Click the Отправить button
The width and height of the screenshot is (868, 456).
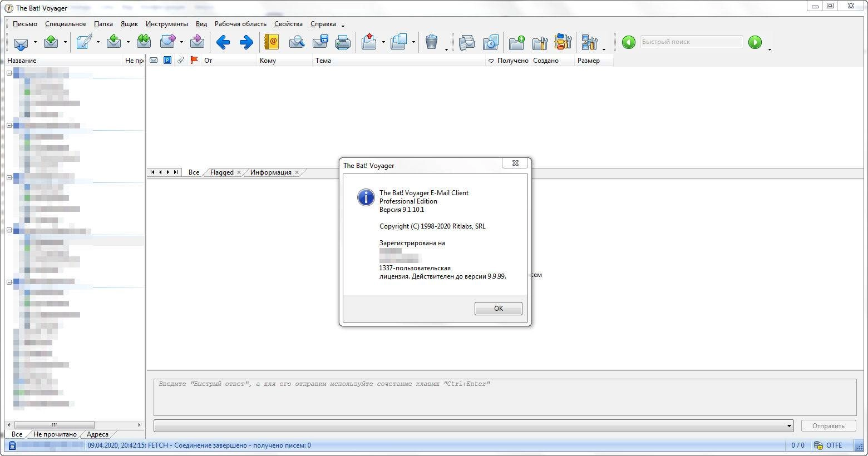click(x=828, y=426)
